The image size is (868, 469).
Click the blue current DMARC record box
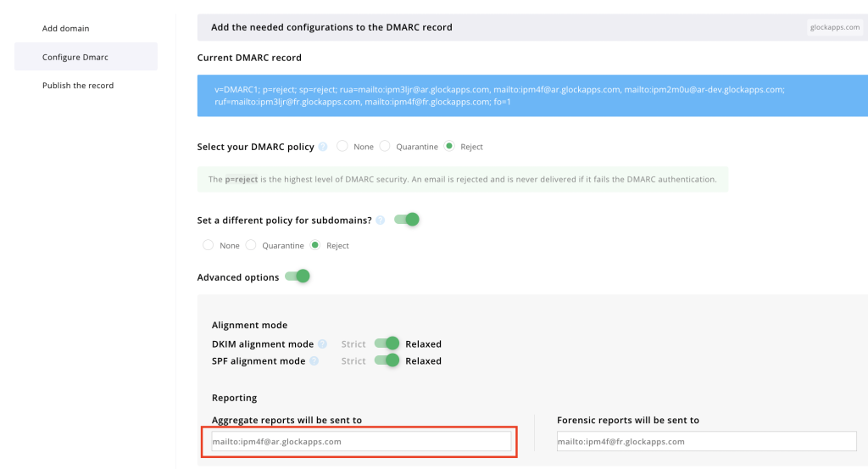(532, 95)
